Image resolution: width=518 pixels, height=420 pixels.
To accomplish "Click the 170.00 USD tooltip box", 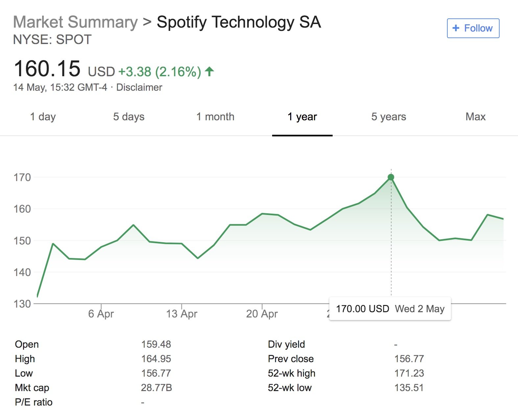I will 390,309.
